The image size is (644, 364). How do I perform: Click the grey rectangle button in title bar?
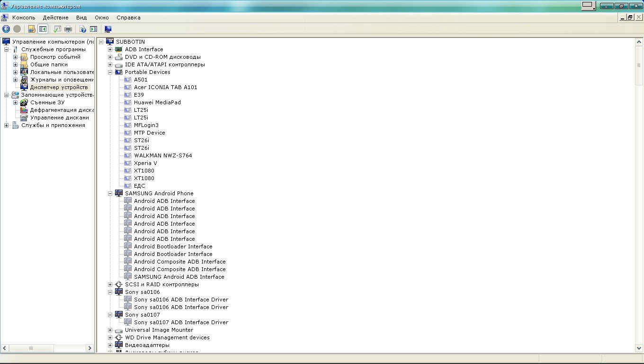coord(589,6)
